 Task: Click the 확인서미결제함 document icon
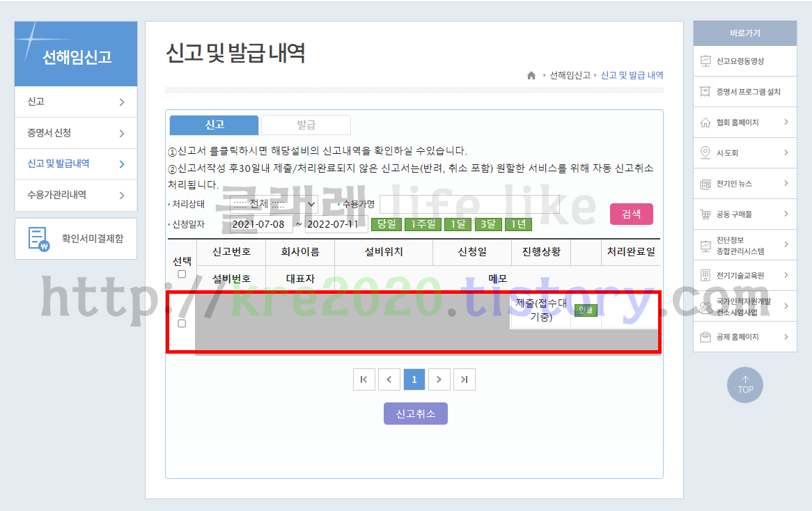click(x=39, y=239)
